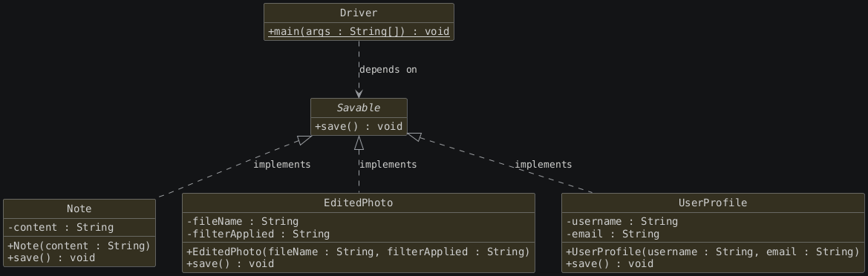Select the Note class title
The height and width of the screenshot is (276, 868).
tap(79, 208)
